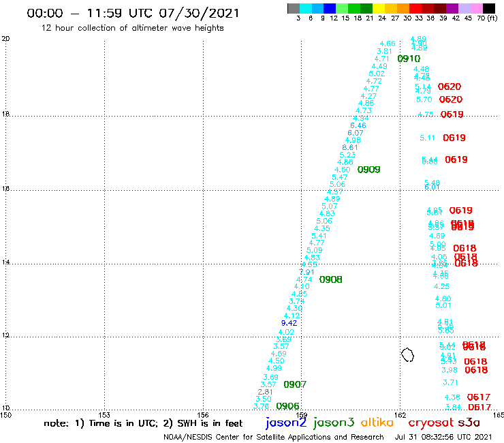Click the 4.02 wave height value
504x443 pixels.
[286, 332]
